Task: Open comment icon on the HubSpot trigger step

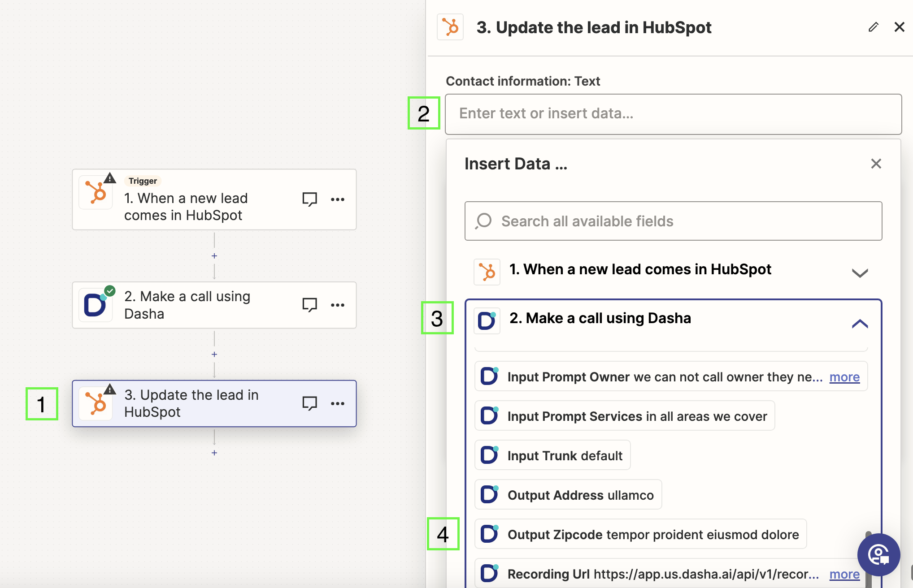Action: pyautogui.click(x=309, y=199)
